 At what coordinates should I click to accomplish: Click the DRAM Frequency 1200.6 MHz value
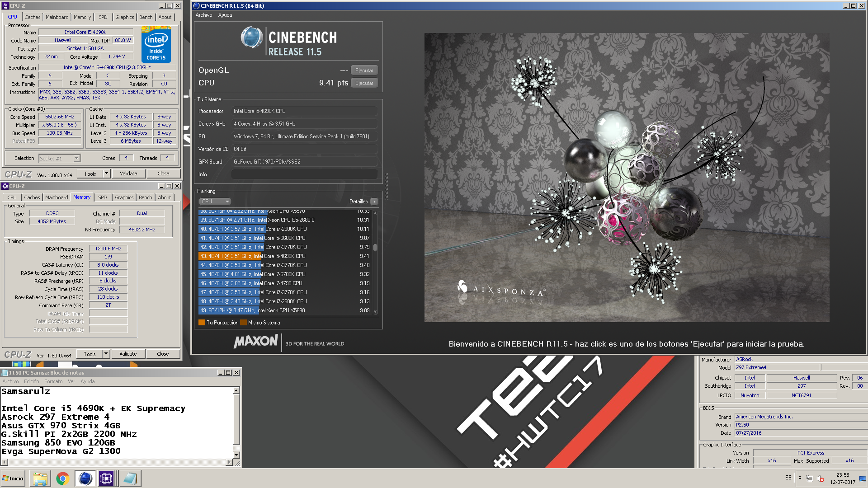[108, 249]
